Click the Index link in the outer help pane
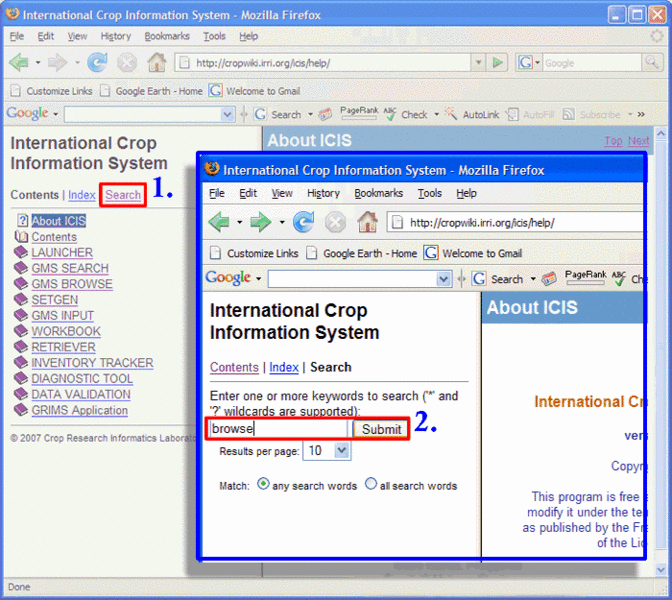 click(x=81, y=195)
